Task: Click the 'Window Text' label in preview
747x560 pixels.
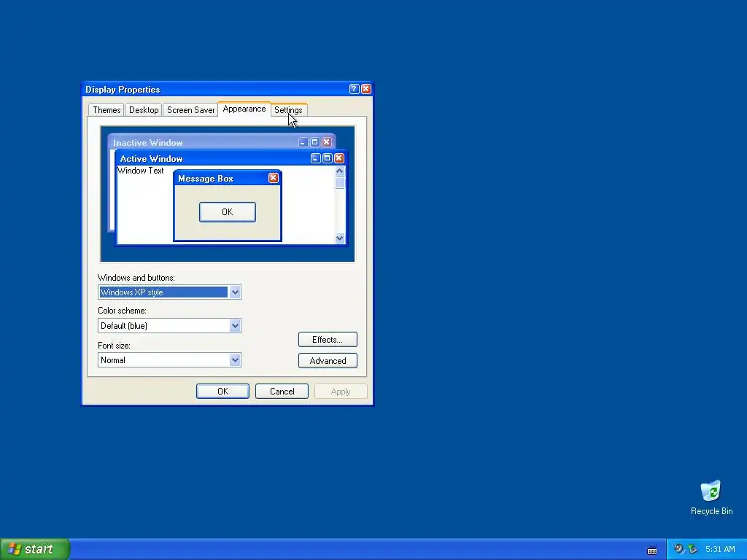Action: [141, 171]
